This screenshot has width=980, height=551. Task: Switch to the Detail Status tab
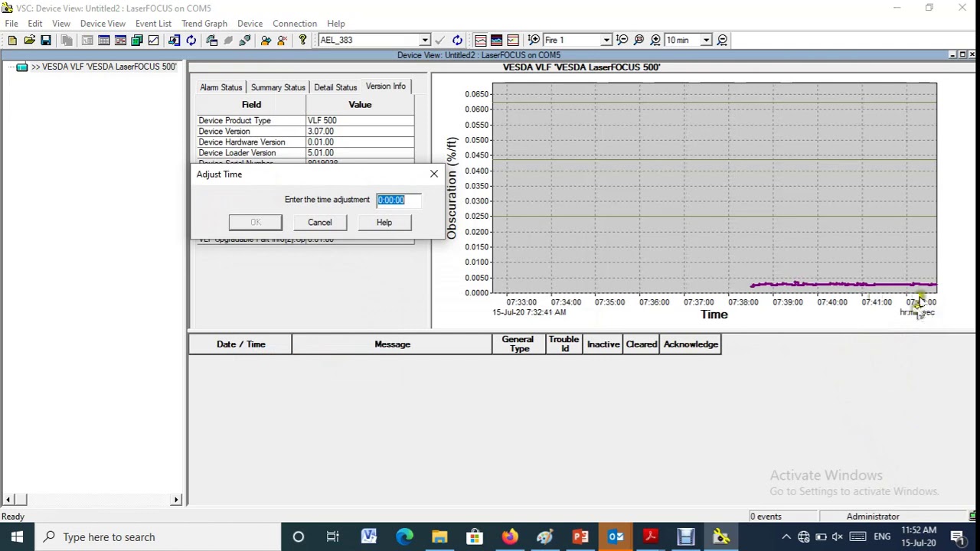pyautogui.click(x=335, y=87)
